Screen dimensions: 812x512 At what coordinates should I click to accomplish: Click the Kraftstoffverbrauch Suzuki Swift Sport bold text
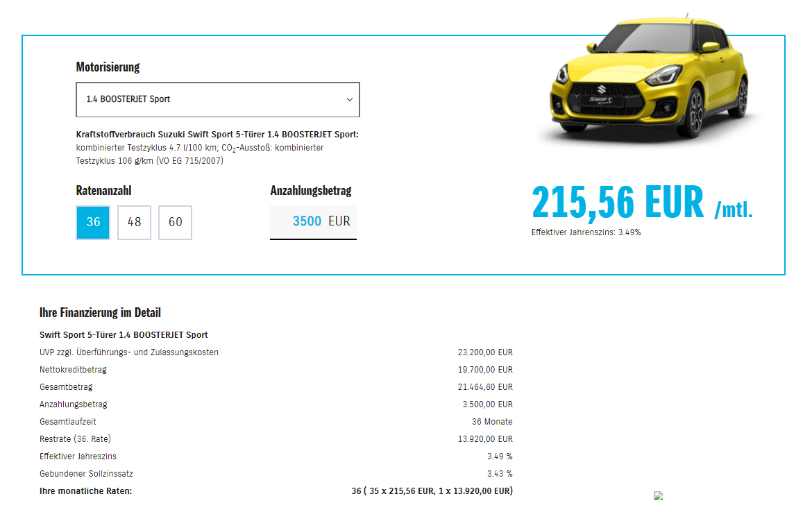tap(217, 135)
